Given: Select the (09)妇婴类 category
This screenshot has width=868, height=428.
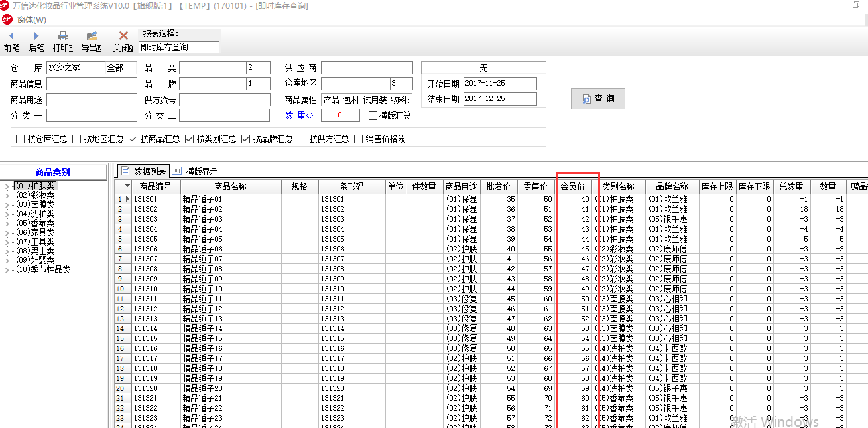Looking at the screenshot, I should tap(34, 261).
